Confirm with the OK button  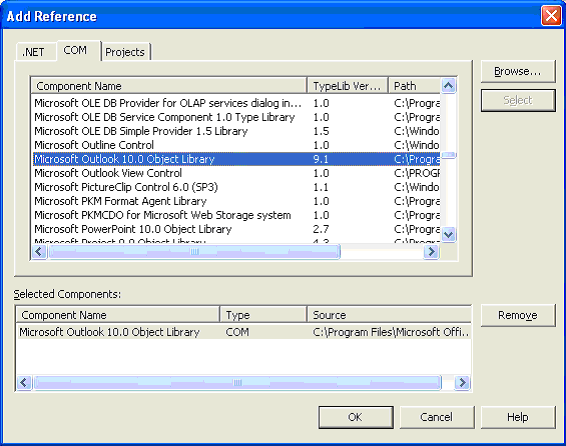pos(356,417)
